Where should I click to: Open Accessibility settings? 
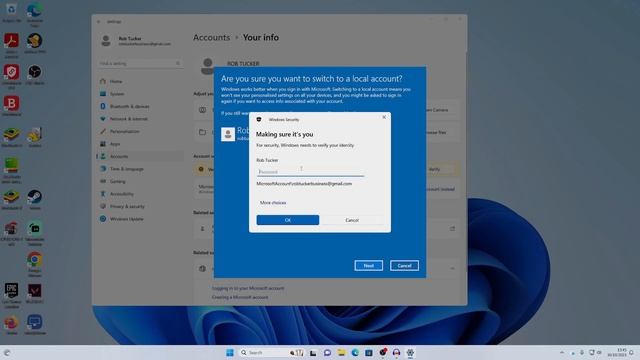[x=140, y=194]
